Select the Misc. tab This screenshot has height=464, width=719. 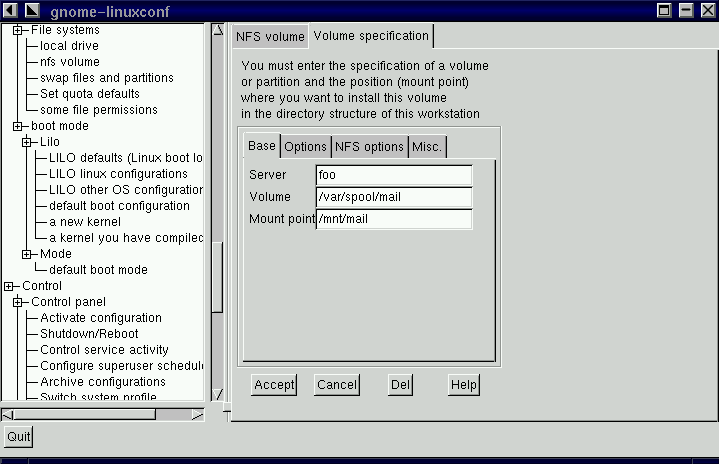pos(427,147)
